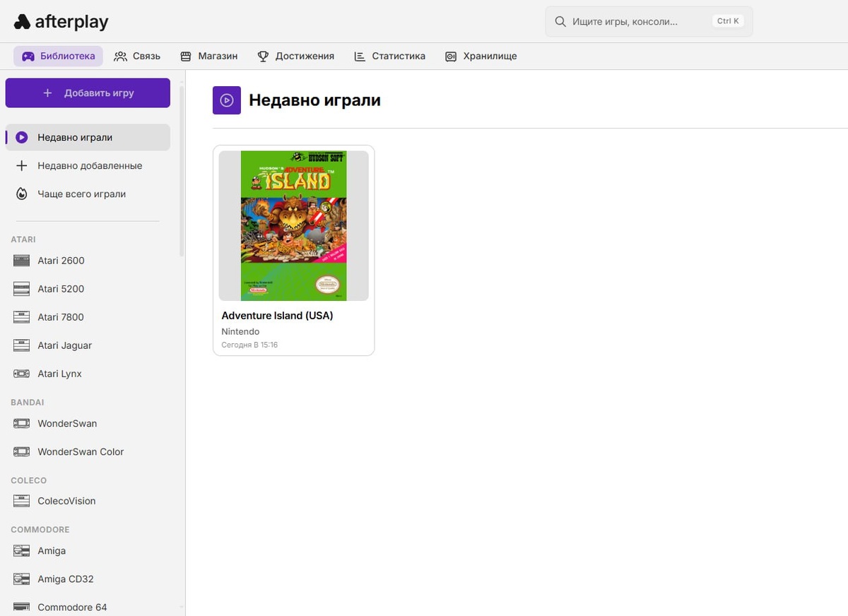
Task: Click the flame icon beside Чаще всего играли
Action: (22, 194)
